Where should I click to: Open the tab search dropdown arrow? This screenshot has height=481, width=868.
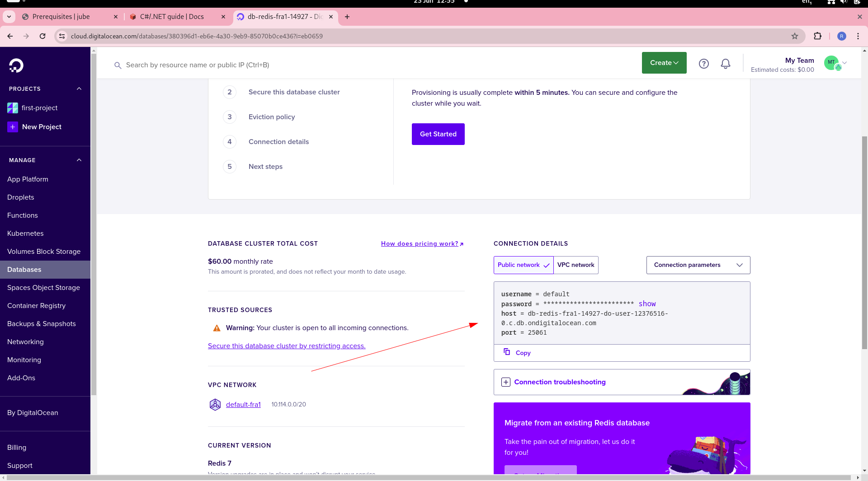9,17
